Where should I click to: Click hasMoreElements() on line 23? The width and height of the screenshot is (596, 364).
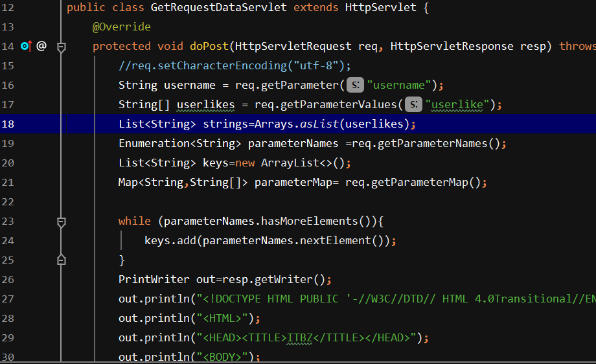pyautogui.click(x=315, y=221)
